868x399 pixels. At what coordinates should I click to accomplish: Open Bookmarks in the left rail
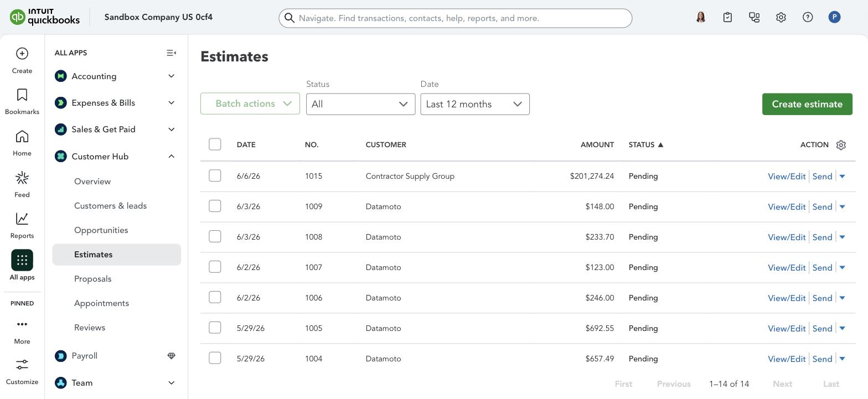click(22, 95)
